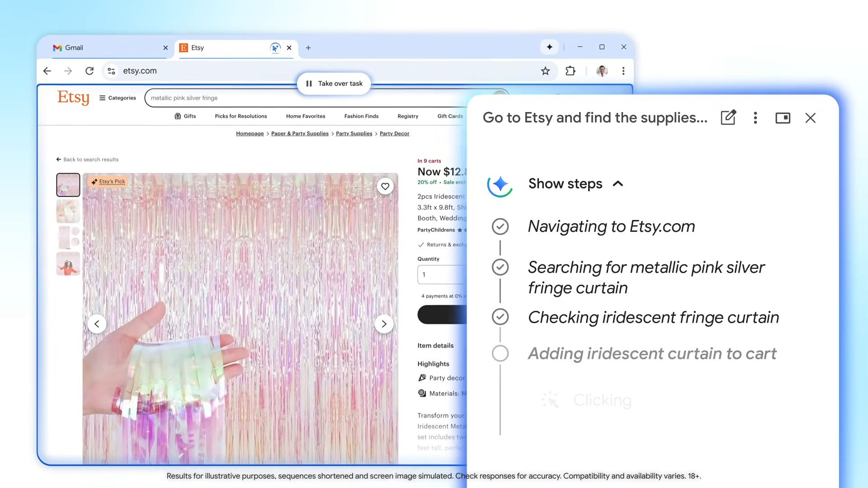Open the assistant panel overflow menu
The image size is (868, 488).
click(755, 118)
